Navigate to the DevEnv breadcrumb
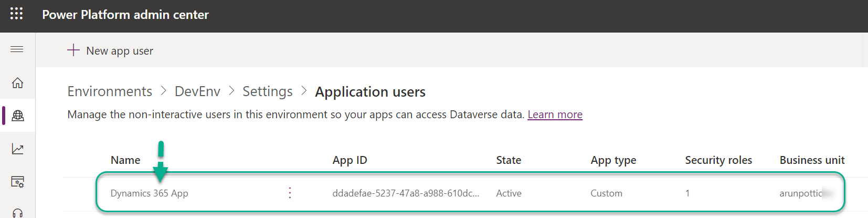The image size is (868, 218). (197, 91)
